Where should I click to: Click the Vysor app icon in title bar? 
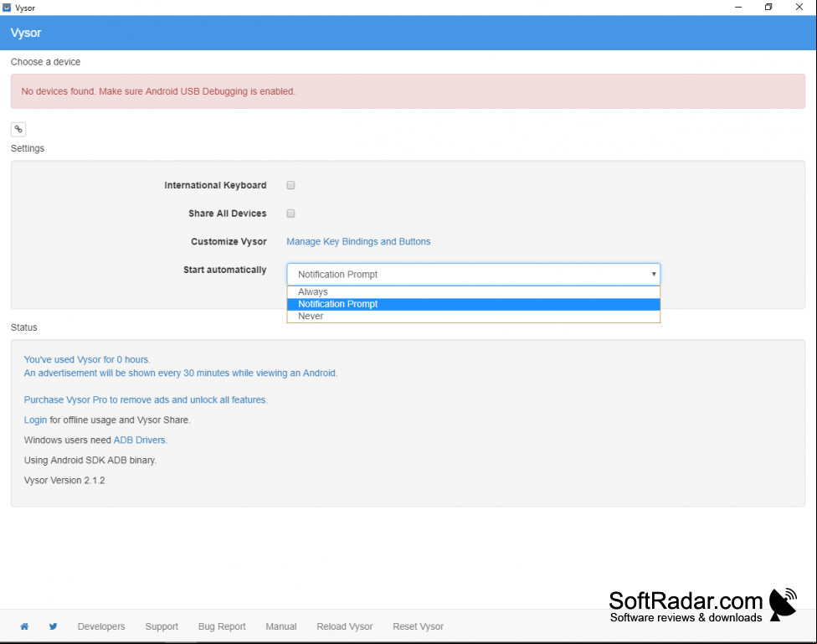point(7,8)
